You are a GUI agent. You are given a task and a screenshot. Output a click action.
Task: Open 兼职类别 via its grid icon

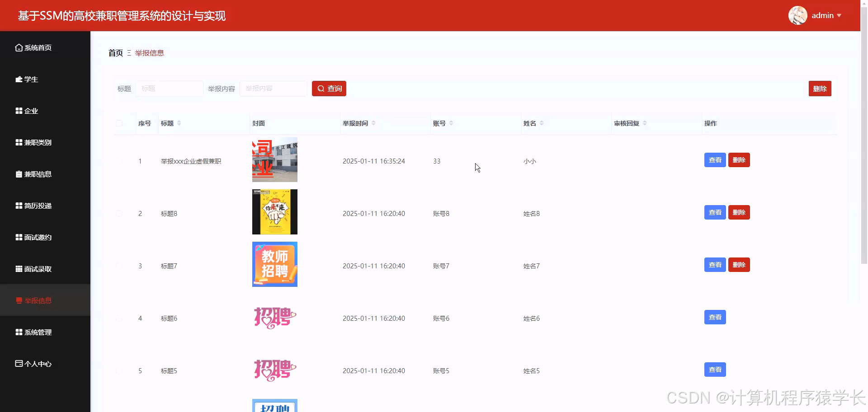19,142
